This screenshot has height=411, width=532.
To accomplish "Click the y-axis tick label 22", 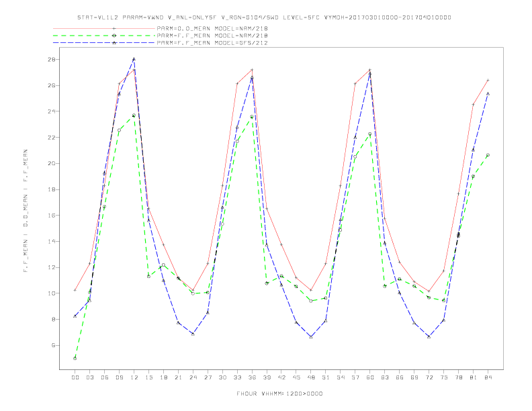I will pyautogui.click(x=52, y=138).
